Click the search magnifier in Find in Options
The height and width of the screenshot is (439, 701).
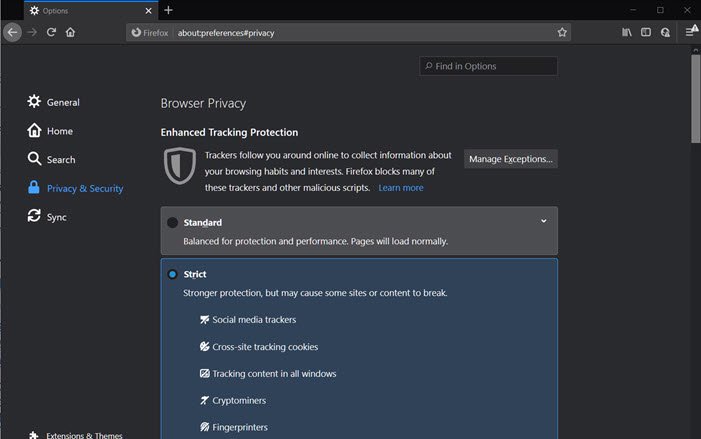coord(428,66)
